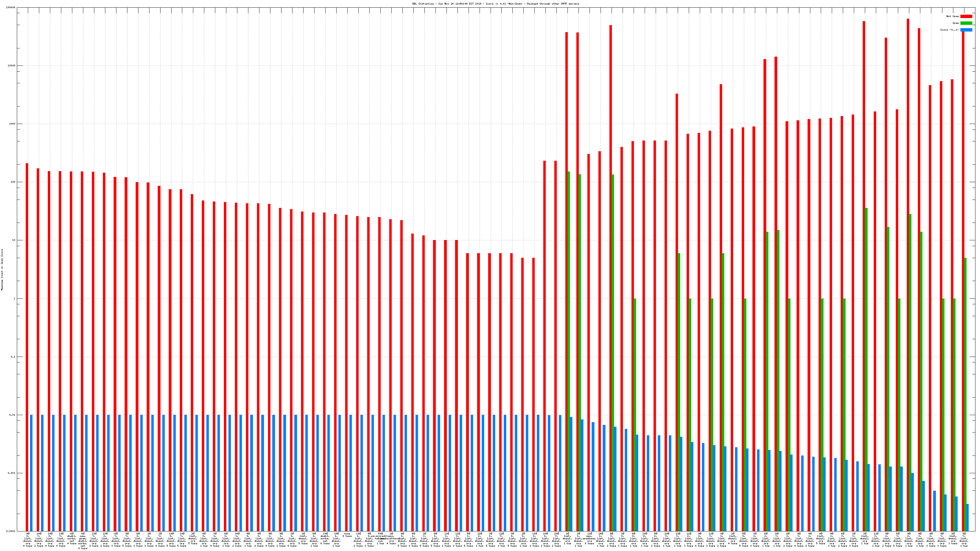Click the 'Message Count or Spam Score' axis title
This screenshot has height=551, width=980.
pyautogui.click(x=2, y=270)
